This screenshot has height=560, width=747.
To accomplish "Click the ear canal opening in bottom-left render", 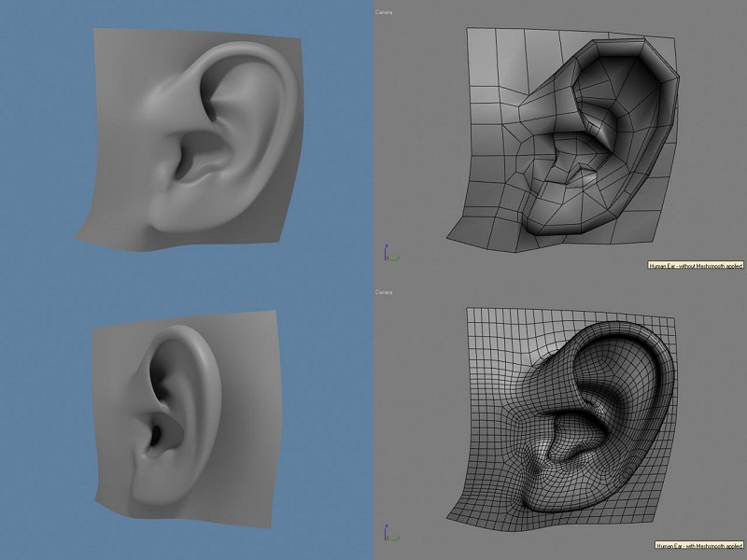I will tap(152, 436).
